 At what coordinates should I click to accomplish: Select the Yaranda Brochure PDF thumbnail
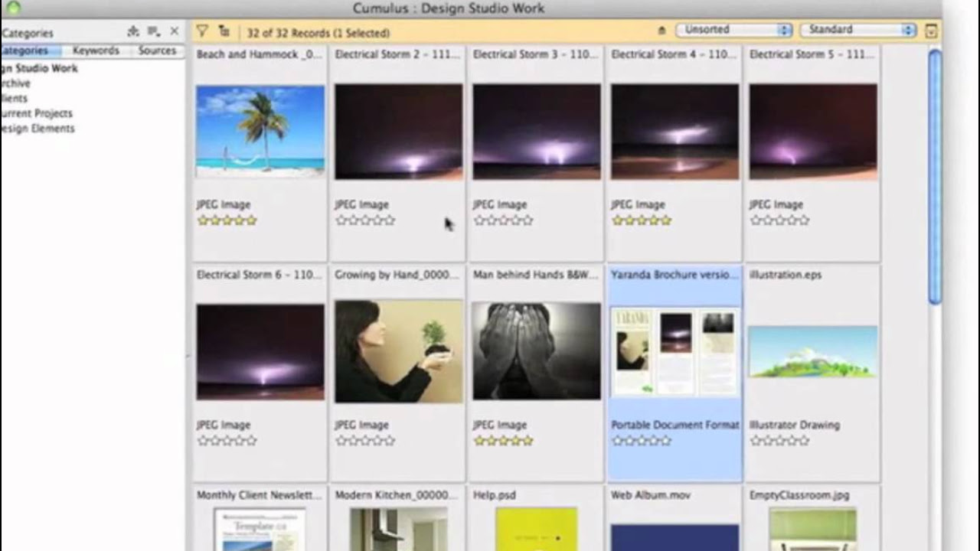[x=675, y=351]
